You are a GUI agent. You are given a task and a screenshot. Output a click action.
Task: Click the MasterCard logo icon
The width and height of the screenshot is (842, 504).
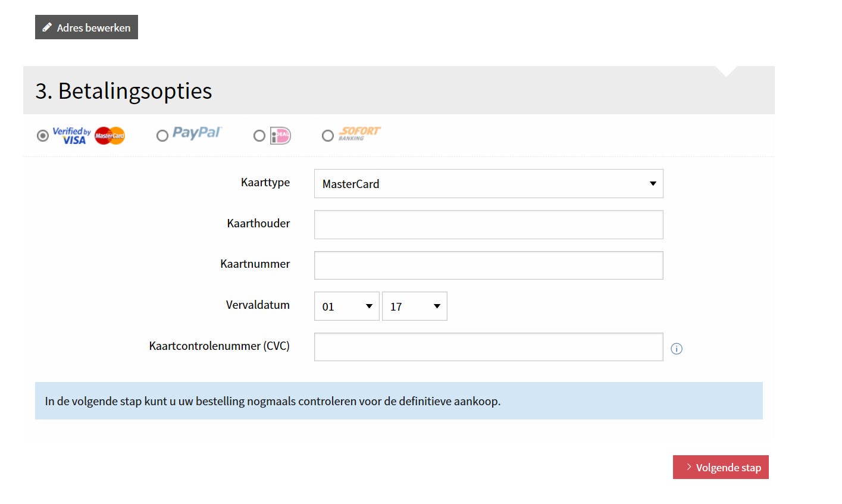(109, 136)
